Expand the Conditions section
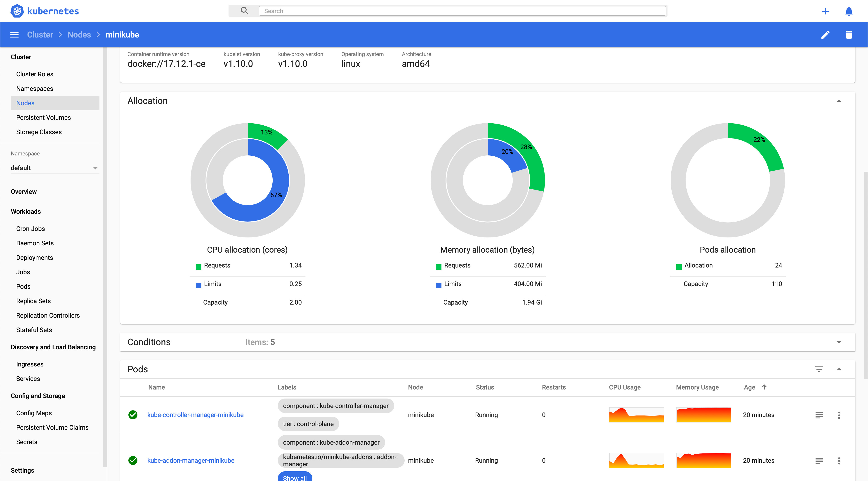868x481 pixels. pos(839,342)
